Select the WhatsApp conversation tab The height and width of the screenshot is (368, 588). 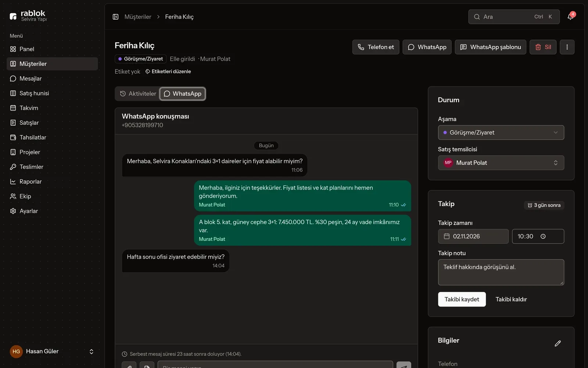pos(183,94)
